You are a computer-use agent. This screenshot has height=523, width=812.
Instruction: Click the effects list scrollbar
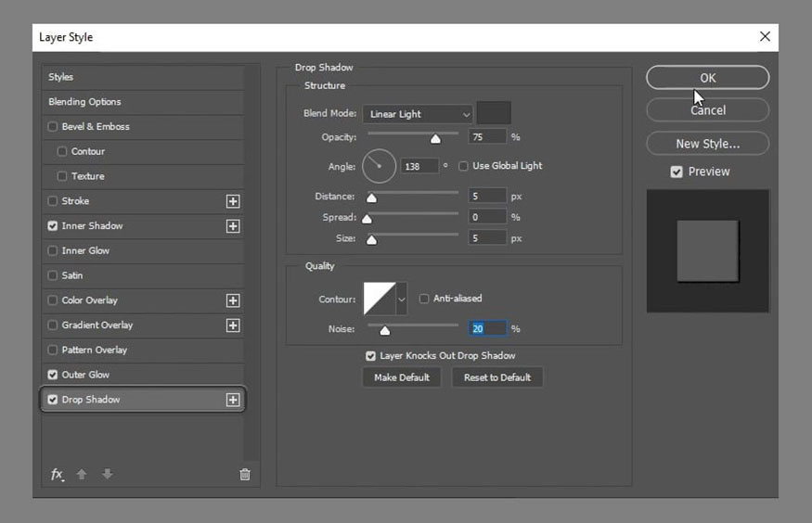pos(251,262)
